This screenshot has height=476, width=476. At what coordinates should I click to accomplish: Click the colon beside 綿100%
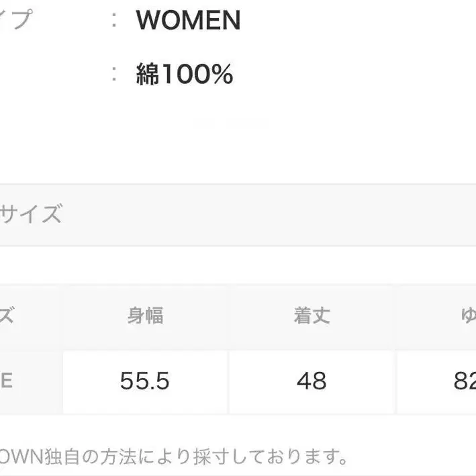point(115,75)
